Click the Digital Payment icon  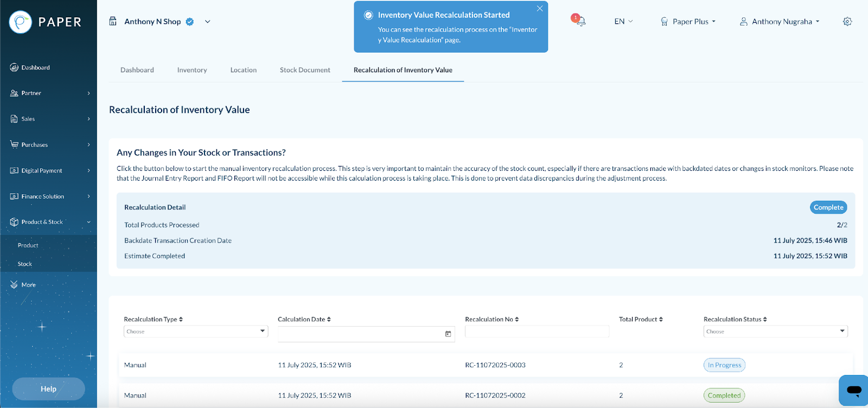pyautogui.click(x=14, y=170)
